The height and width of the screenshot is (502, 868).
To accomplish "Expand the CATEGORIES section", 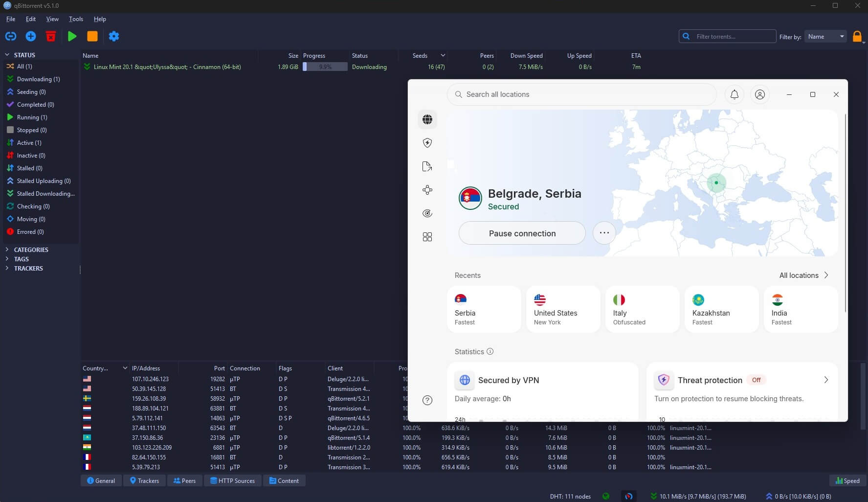I will pyautogui.click(x=7, y=250).
